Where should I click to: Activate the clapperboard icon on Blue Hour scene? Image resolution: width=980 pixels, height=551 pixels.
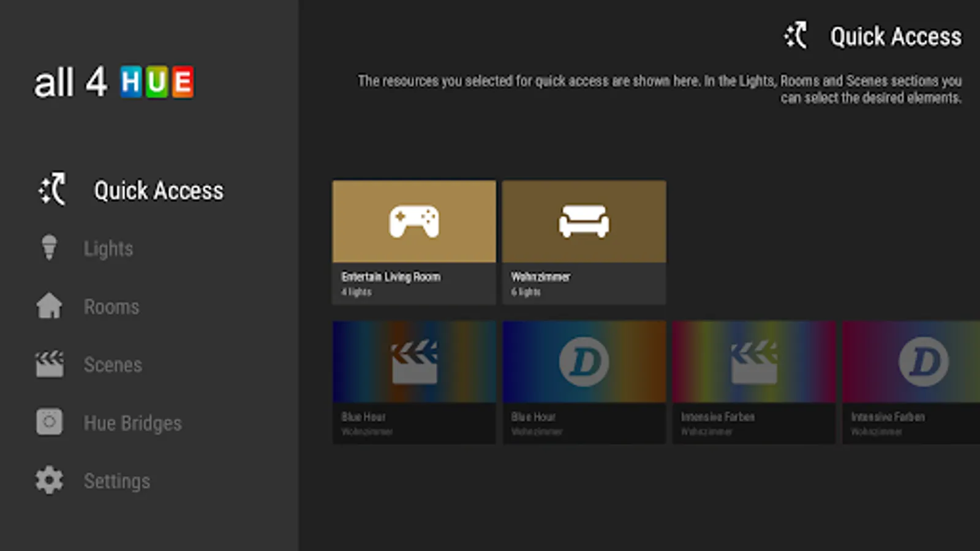[415, 362]
